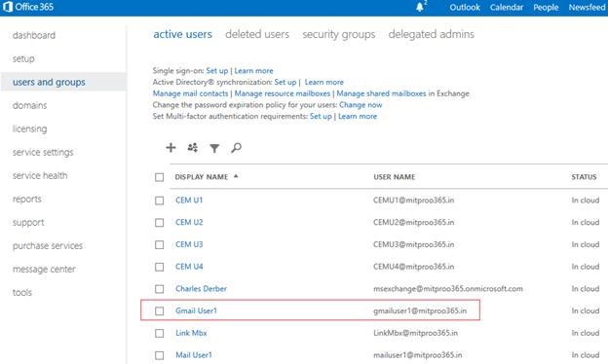Image resolution: width=608 pixels, height=364 pixels.
Task: Click msexchange@mitproo365.onmicrosoft.com user name cell
Action: [448, 288]
